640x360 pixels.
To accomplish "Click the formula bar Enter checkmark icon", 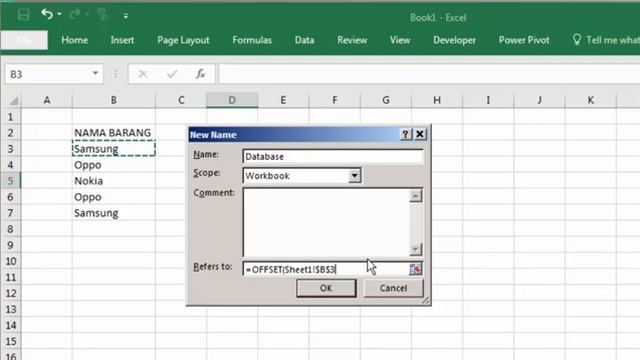I will [172, 74].
